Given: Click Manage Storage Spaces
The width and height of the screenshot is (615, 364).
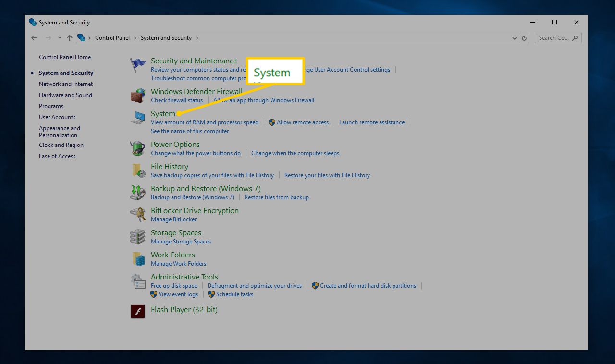Looking at the screenshot, I should (181, 242).
